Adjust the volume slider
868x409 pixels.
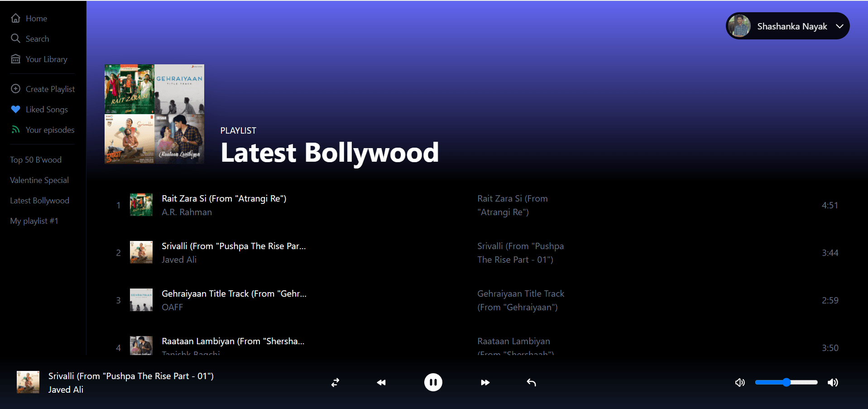coord(786,382)
